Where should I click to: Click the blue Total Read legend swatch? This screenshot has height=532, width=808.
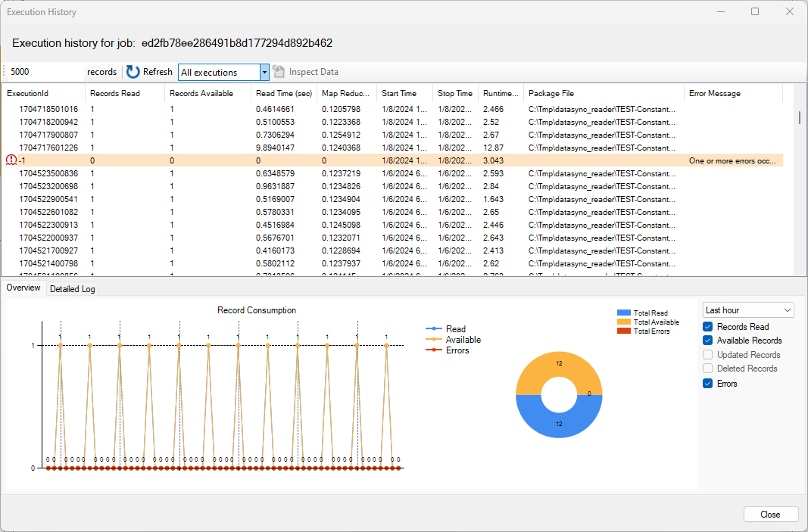click(624, 313)
